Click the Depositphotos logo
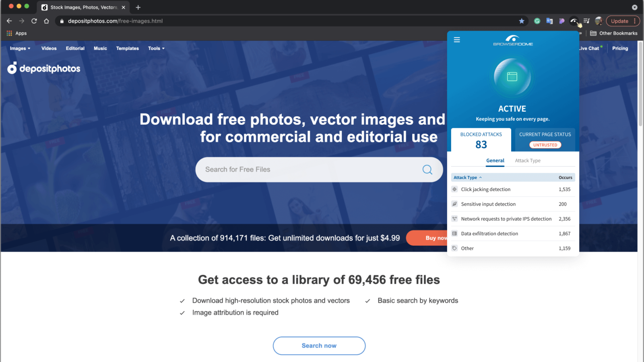The height and width of the screenshot is (362, 644). point(44,68)
